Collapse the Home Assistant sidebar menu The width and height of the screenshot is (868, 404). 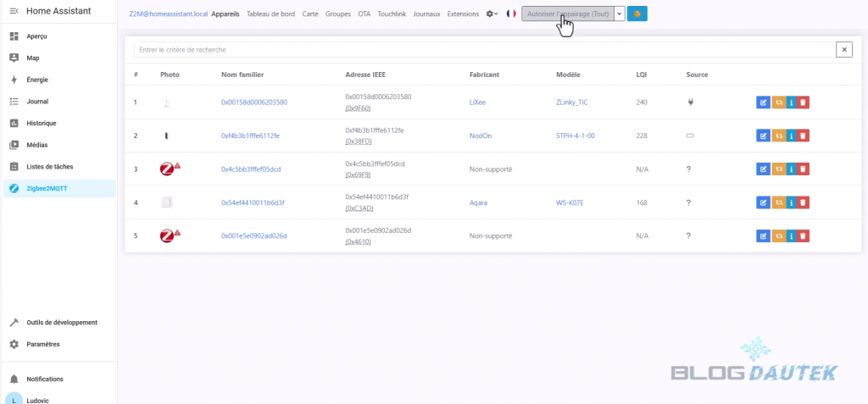point(14,11)
